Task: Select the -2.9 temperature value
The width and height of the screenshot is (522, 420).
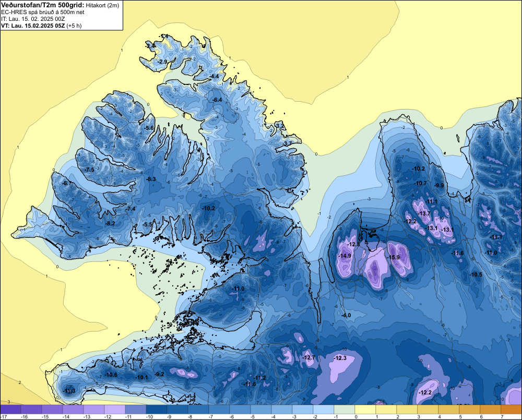Action: (x=162, y=62)
